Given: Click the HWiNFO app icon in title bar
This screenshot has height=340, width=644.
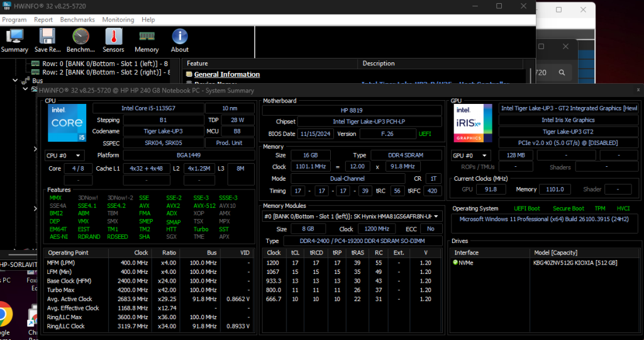Looking at the screenshot, I should (x=6, y=6).
